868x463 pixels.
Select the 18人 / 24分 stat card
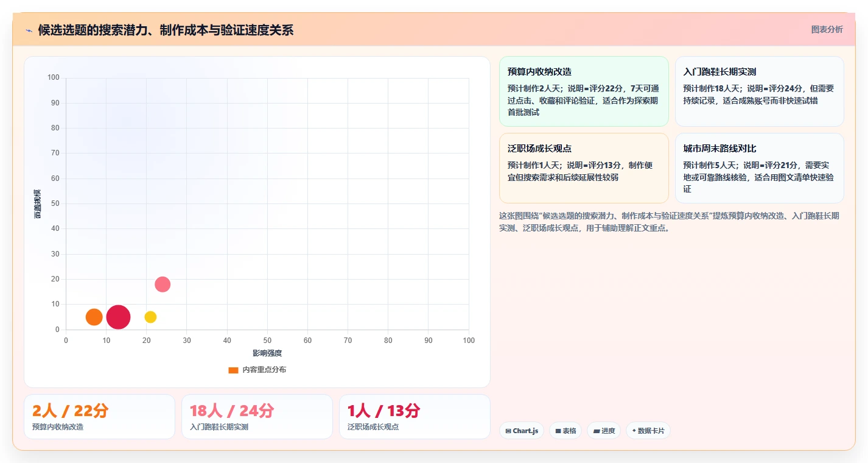257,417
